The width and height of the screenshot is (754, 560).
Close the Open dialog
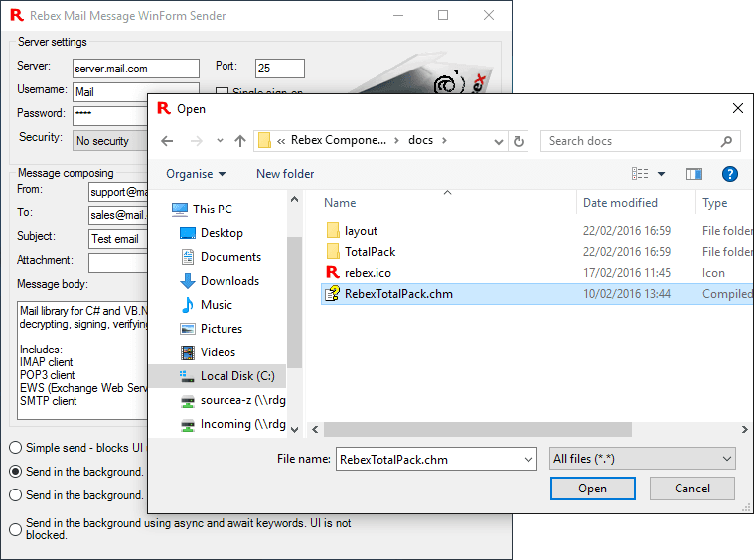point(738,108)
